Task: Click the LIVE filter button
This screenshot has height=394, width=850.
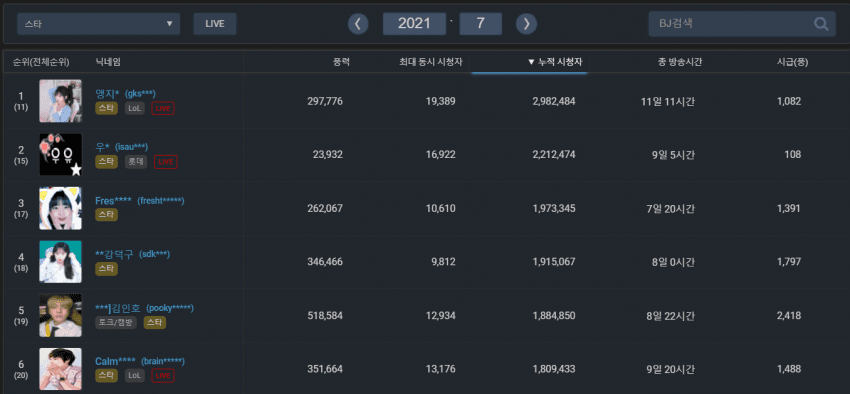Action: (215, 24)
